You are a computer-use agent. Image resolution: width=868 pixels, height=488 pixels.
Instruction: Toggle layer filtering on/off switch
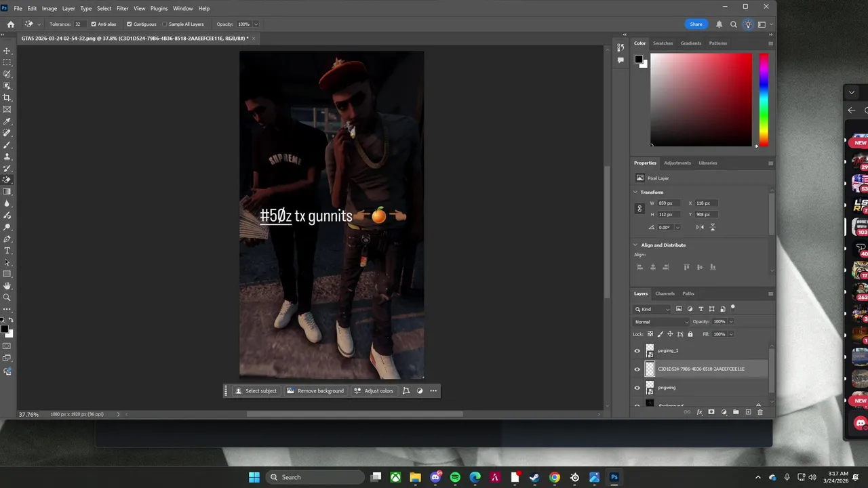pos(732,308)
